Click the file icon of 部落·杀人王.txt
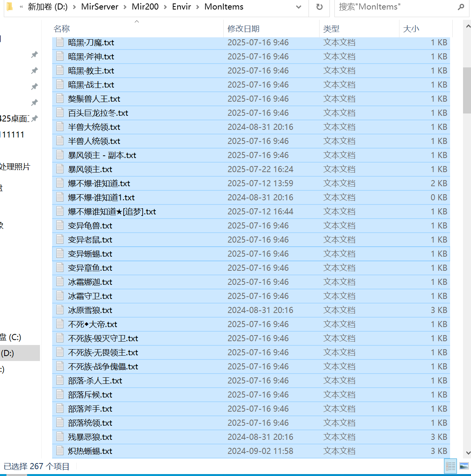Viewport: 471px width, 476px height. tap(60, 380)
